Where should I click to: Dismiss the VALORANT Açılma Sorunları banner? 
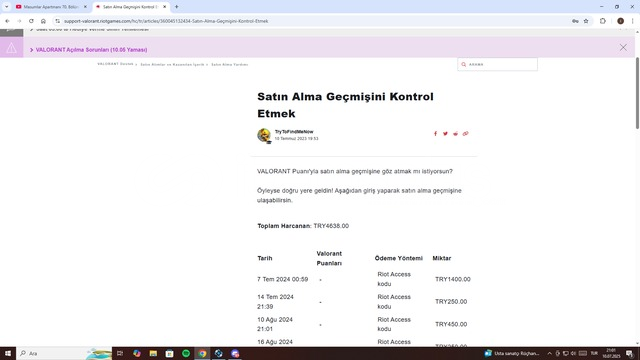623,47
